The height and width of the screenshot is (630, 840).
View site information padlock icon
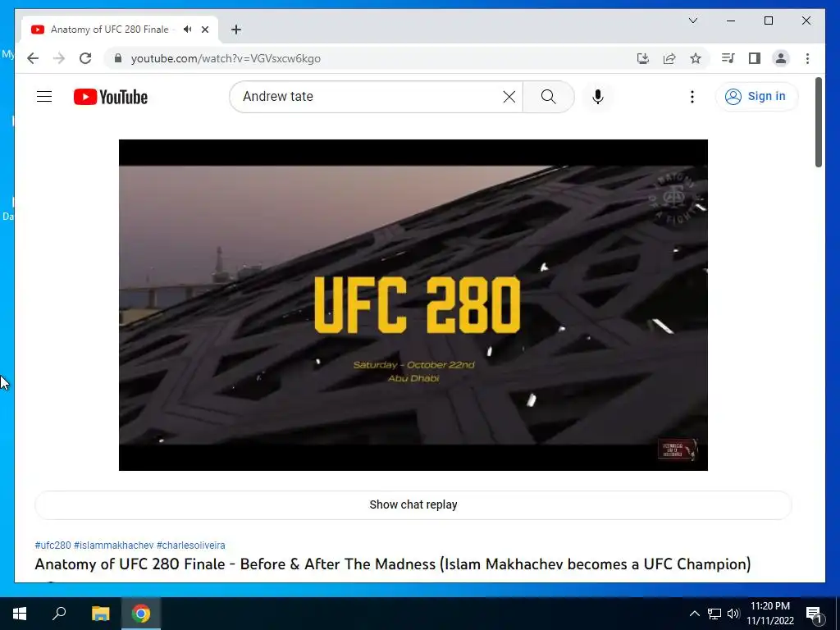pyautogui.click(x=118, y=58)
